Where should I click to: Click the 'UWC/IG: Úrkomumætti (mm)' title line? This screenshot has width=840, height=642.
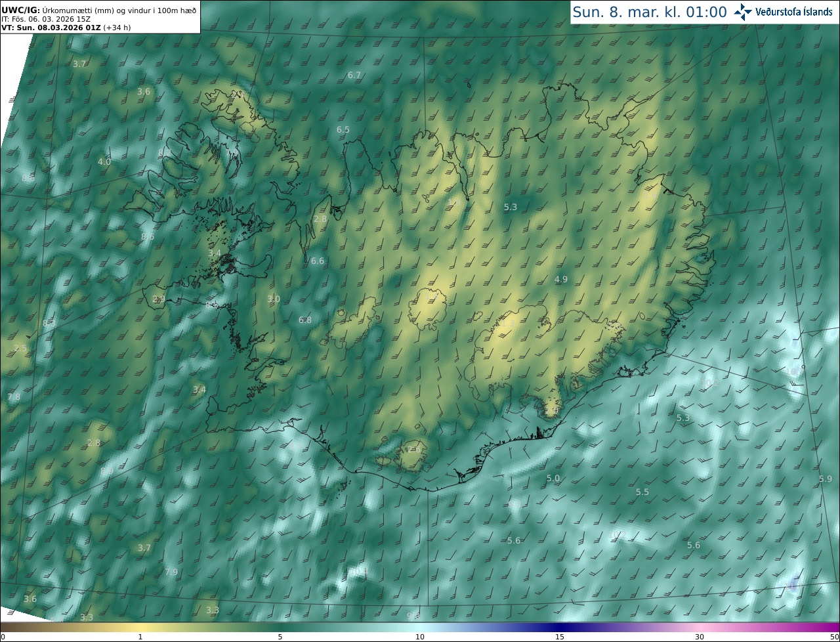[98, 10]
